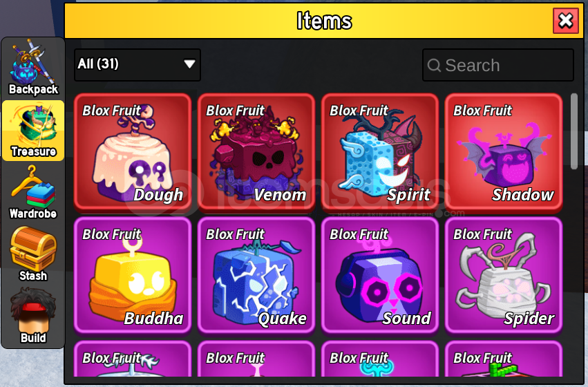This screenshot has width=588, height=387.
Task: Select the cyan-stemmed fruit in the bottom row
Action: [380, 359]
